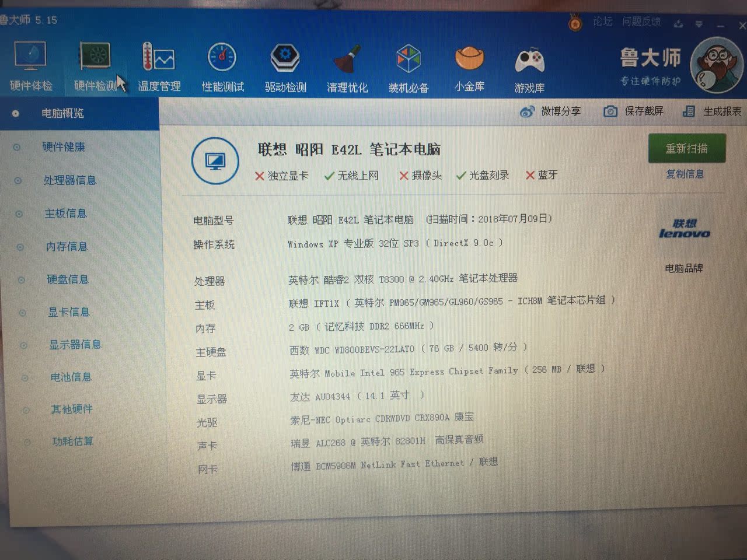Screen dimensions: 747x560
Task: Click the medal icon in title bar
Action: (x=575, y=23)
